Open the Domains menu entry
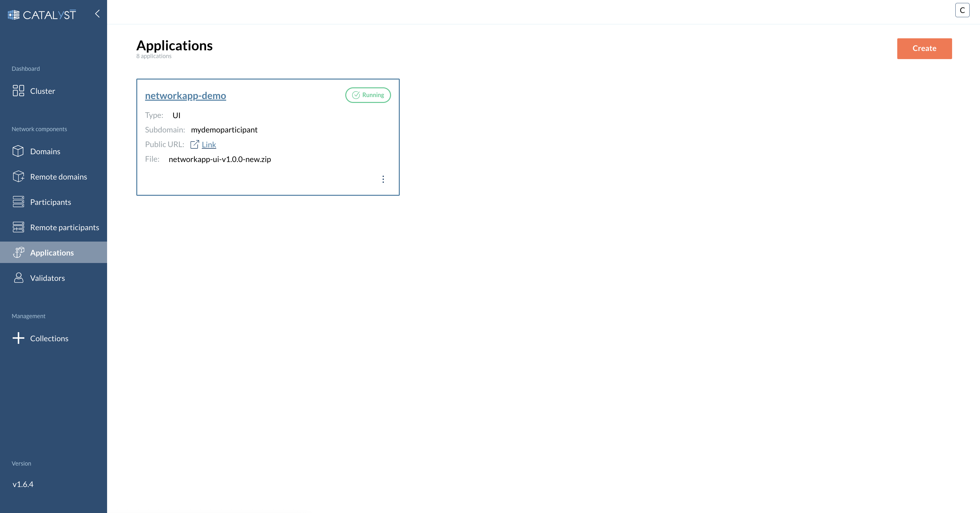Screen dimensions: 980x513 click(x=45, y=151)
